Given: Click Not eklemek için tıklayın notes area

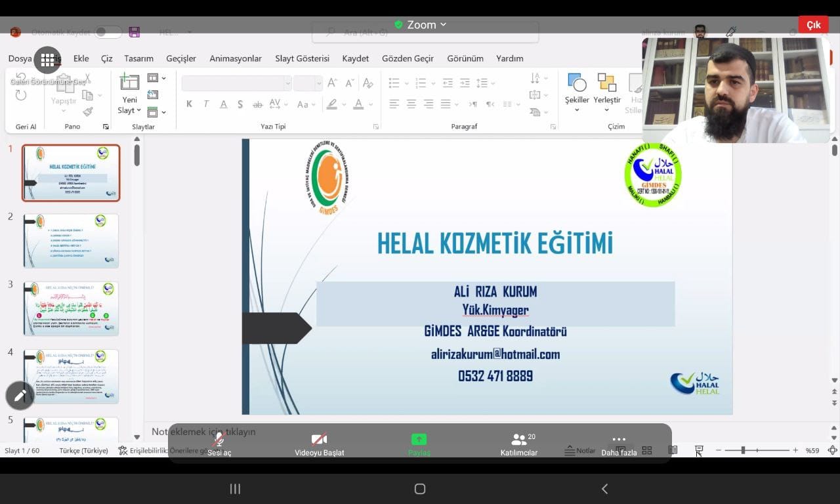Looking at the screenshot, I should pos(203,431).
